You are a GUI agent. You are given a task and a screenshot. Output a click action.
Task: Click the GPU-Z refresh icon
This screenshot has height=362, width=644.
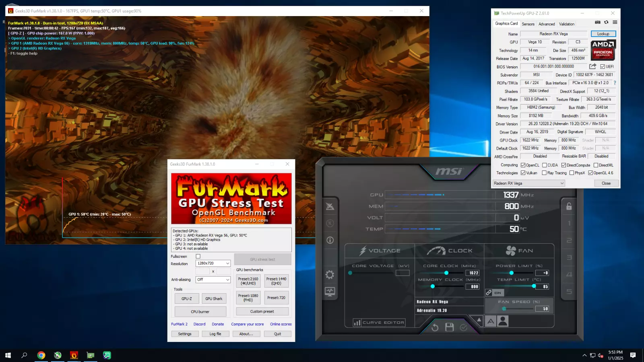[606, 23]
